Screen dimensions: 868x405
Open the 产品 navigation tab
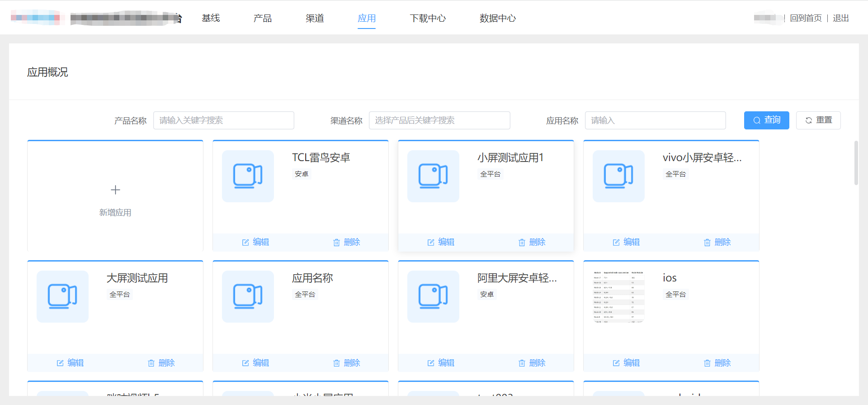point(263,18)
